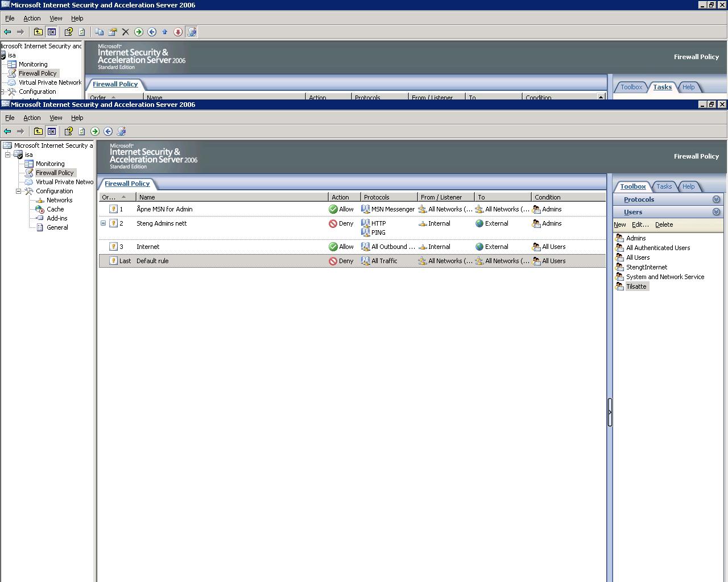Collapse the Users section in Toolbox
The width and height of the screenshot is (728, 582).
(x=716, y=212)
